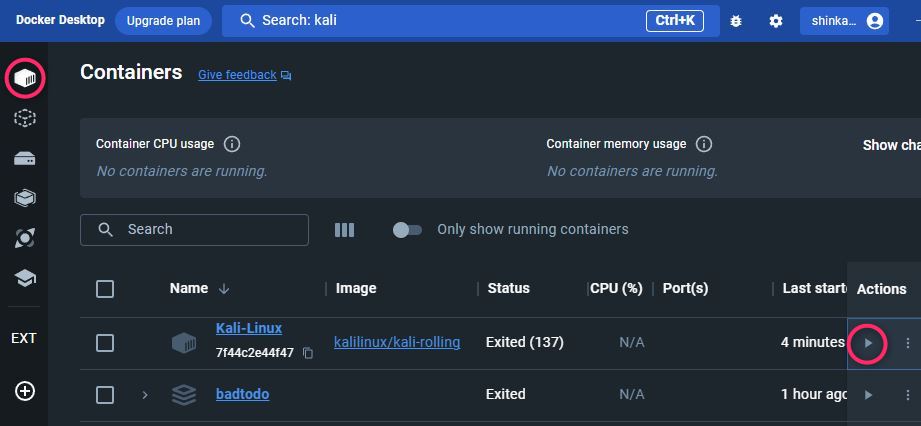
Task: Click the Exited (137) status text
Action: point(525,342)
